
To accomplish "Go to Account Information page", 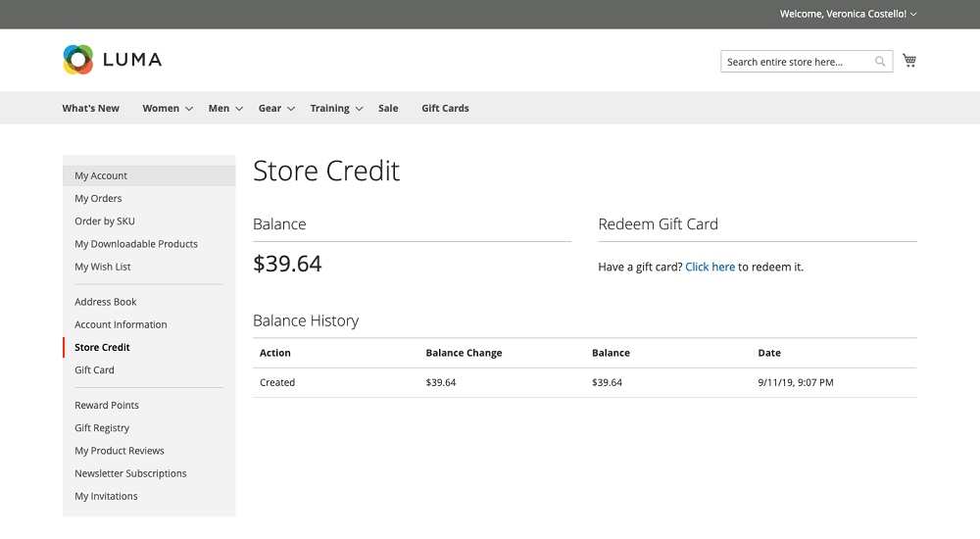I will point(121,324).
